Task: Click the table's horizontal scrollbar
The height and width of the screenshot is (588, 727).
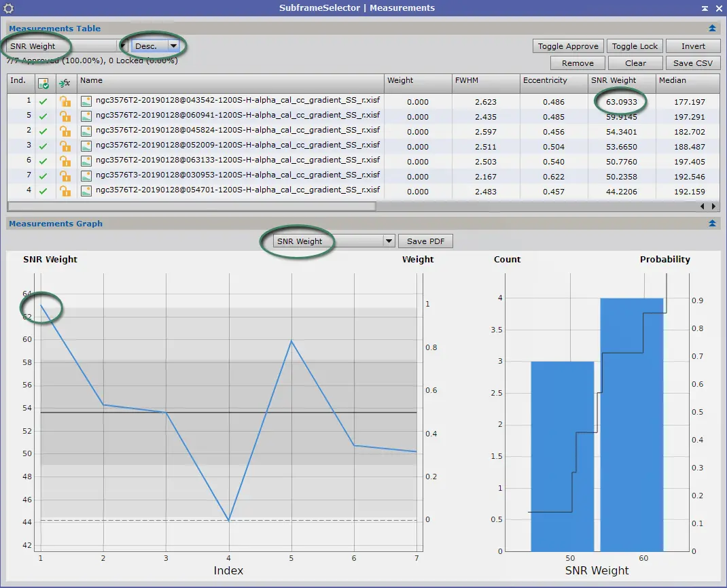Action: point(192,206)
